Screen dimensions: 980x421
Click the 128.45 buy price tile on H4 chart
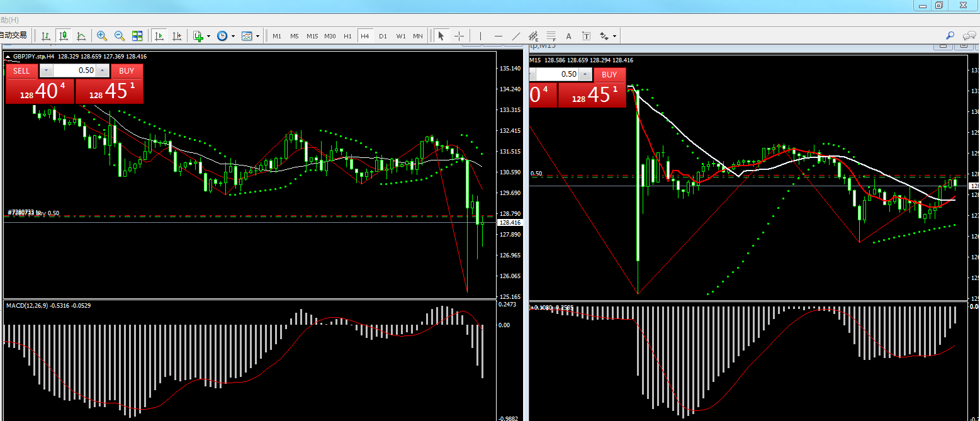pos(110,91)
